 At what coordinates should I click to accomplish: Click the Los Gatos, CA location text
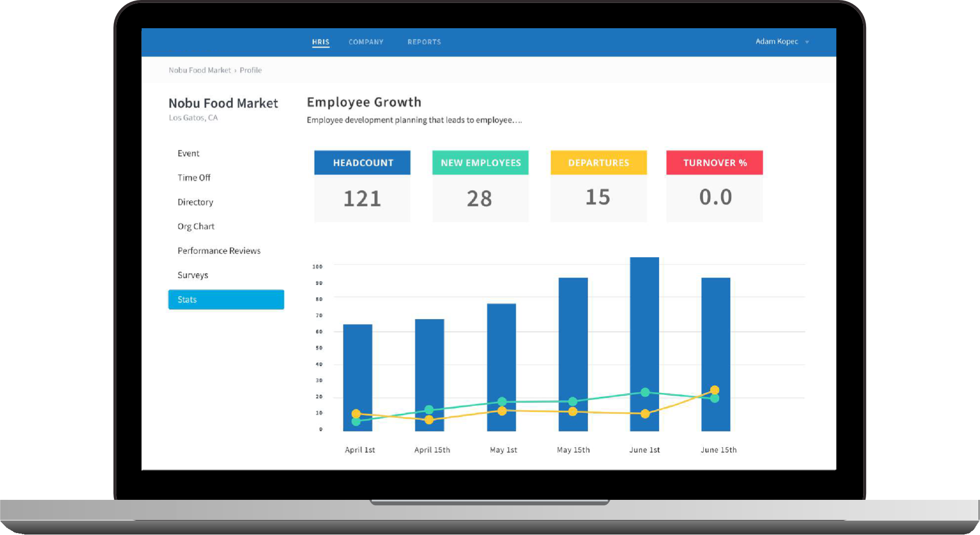pyautogui.click(x=193, y=118)
